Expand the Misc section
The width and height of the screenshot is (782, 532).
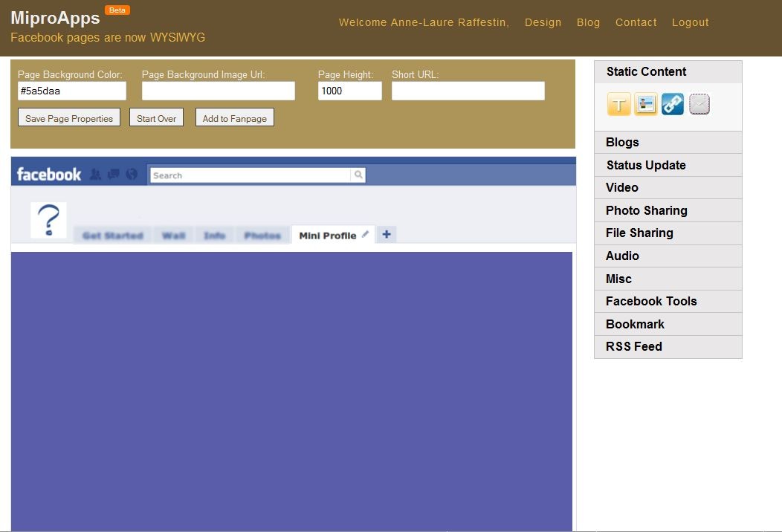click(668, 279)
